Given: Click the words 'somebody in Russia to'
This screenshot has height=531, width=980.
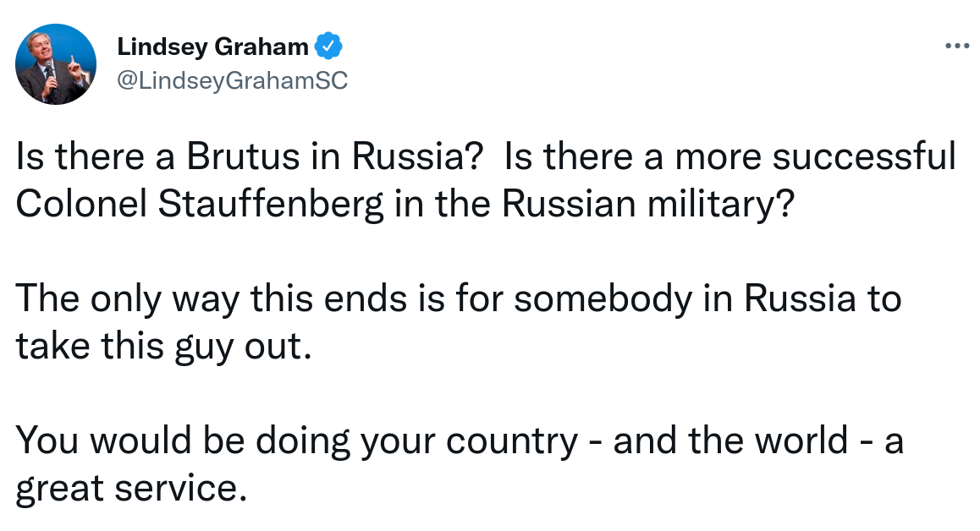Looking at the screenshot, I should 708,298.
